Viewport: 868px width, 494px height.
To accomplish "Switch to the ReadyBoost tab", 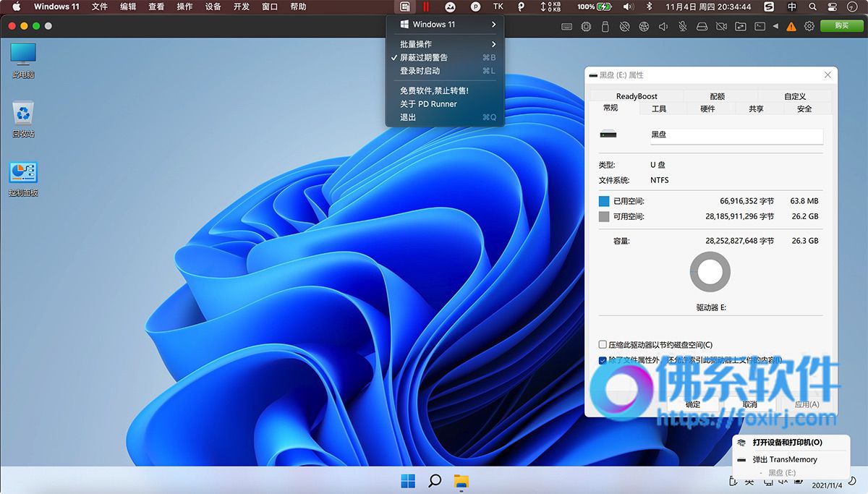I will pos(637,96).
